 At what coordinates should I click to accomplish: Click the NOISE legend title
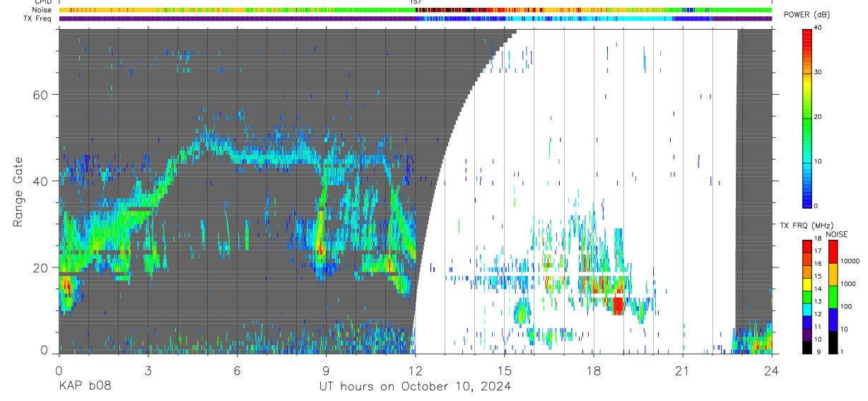coord(836,234)
